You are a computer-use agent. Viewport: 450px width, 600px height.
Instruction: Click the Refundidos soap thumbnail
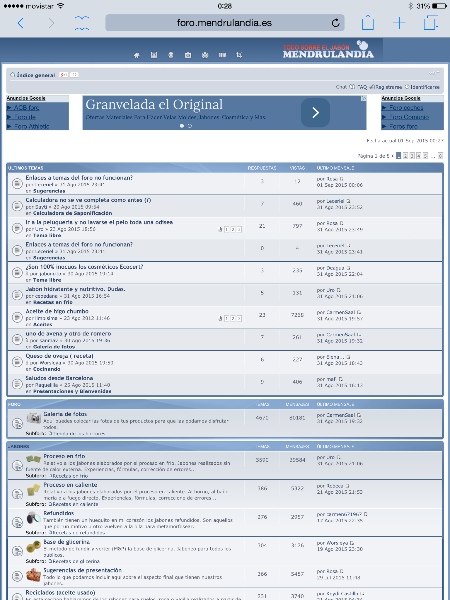(x=34, y=518)
